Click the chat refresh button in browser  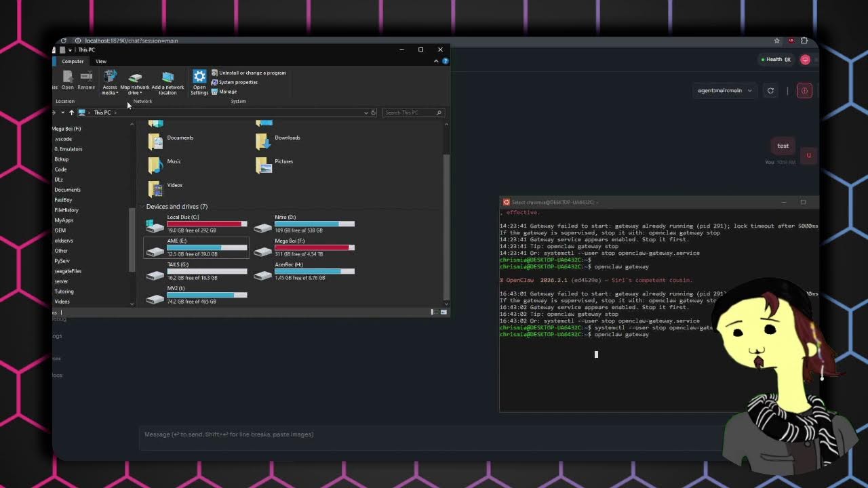pos(770,91)
